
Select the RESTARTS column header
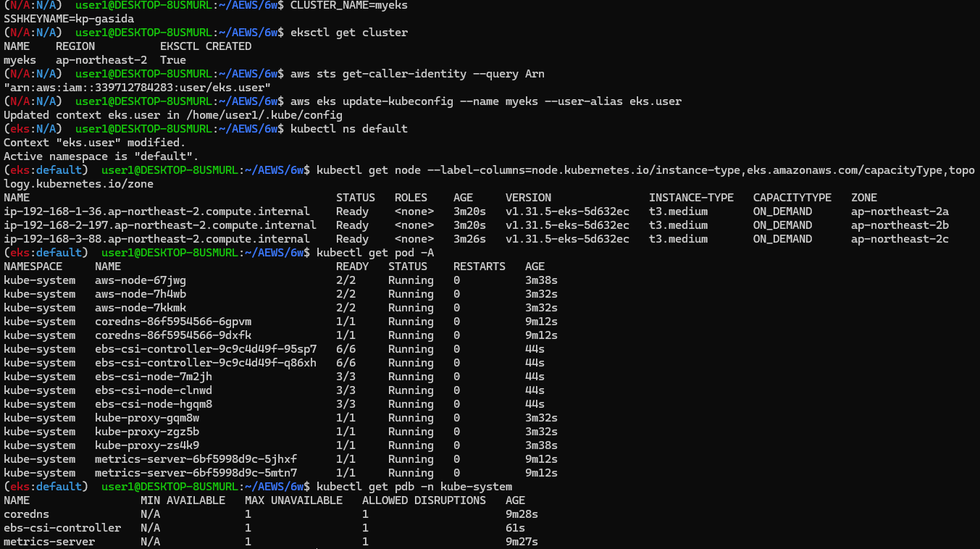[479, 267]
